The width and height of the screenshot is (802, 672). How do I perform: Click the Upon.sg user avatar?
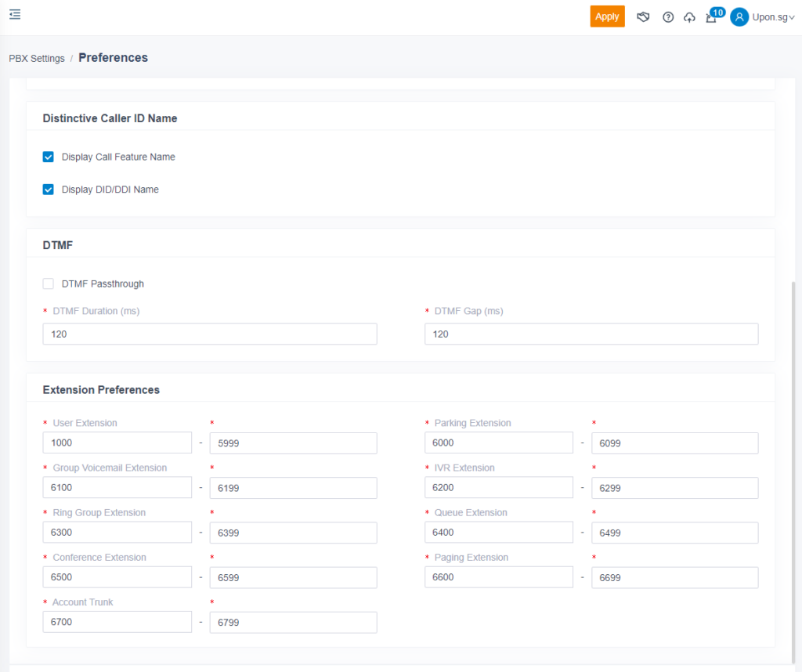(737, 16)
